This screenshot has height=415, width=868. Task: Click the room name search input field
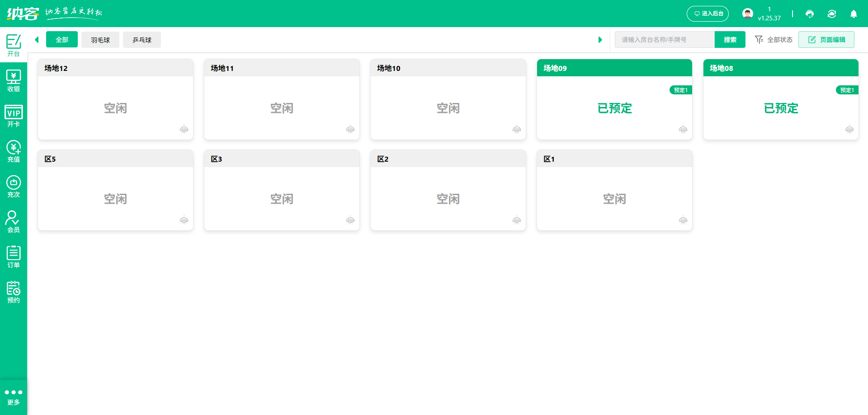664,40
